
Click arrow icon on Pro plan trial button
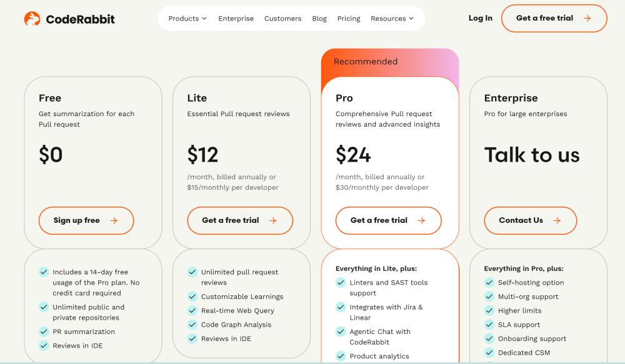421,220
